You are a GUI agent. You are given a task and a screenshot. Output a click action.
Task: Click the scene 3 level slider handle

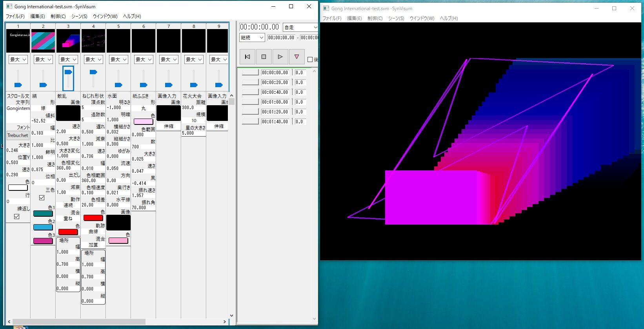(x=68, y=72)
